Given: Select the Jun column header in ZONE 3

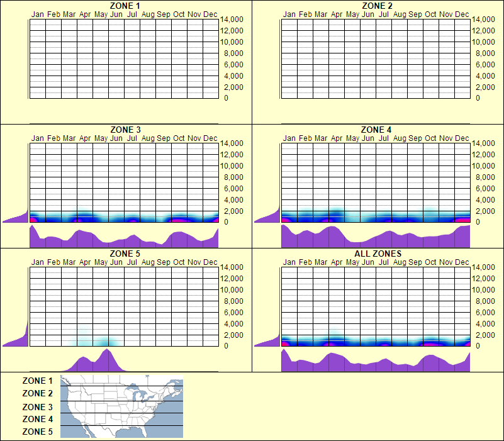Looking at the screenshot, I should 116,138.
